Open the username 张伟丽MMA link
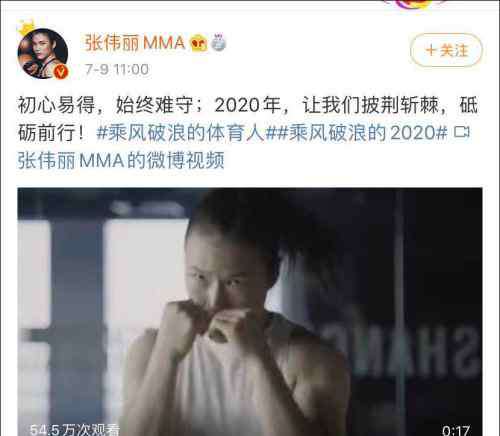Image resolution: width=500 pixels, height=436 pixels. [135, 43]
